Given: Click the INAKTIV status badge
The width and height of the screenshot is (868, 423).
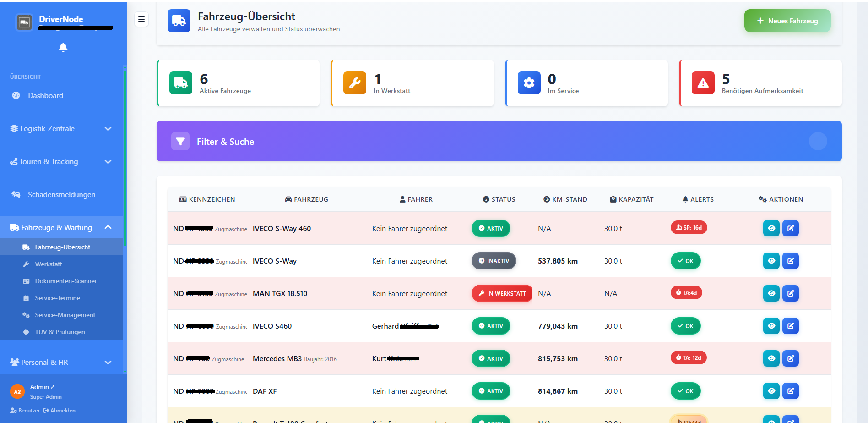Looking at the screenshot, I should (x=494, y=261).
